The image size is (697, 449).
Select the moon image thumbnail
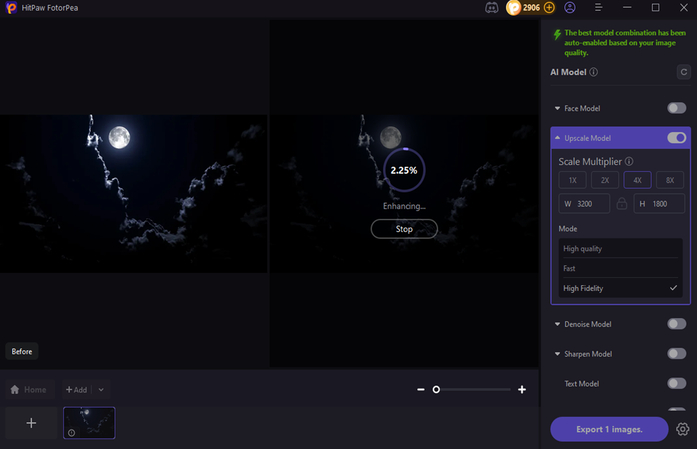(89, 423)
